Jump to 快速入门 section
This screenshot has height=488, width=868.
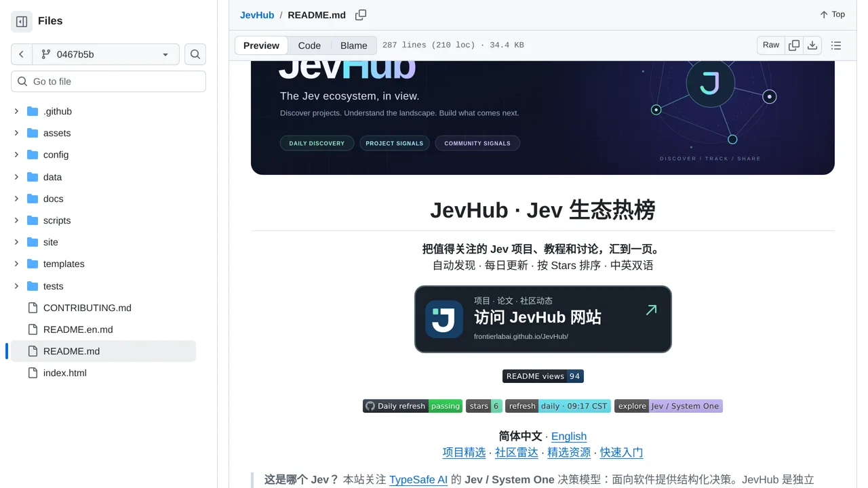pos(621,452)
